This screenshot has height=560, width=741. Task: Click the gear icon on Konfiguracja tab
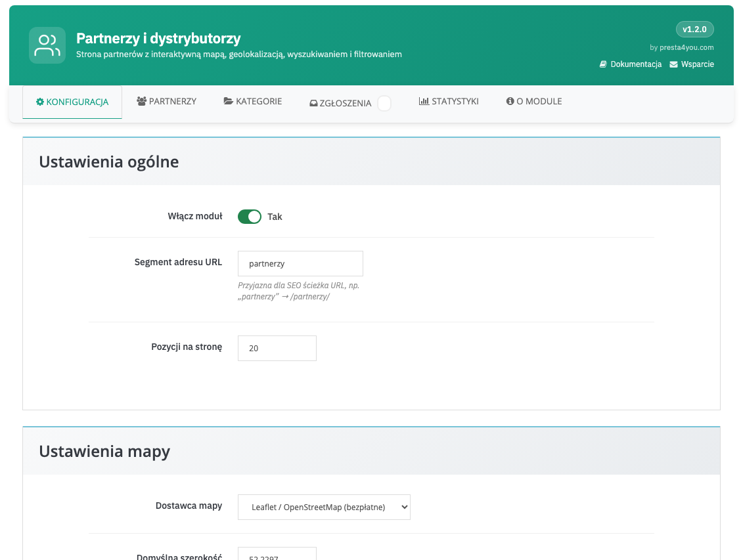[x=40, y=102]
